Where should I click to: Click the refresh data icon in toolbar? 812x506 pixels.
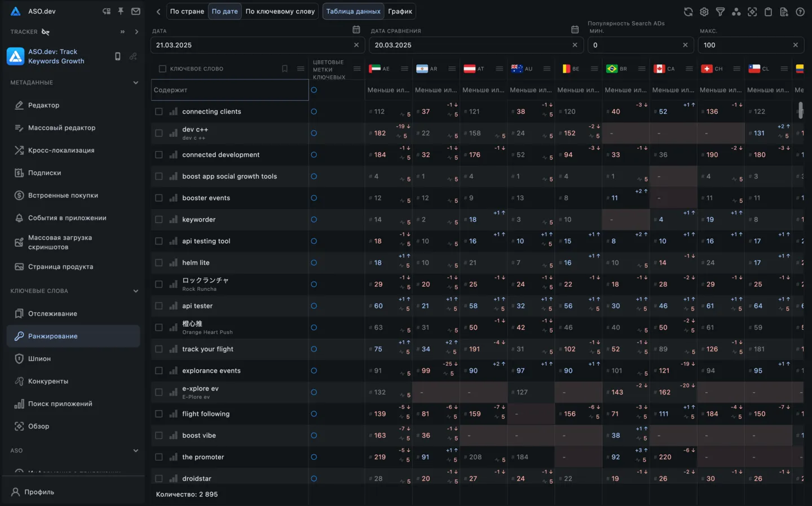688,12
